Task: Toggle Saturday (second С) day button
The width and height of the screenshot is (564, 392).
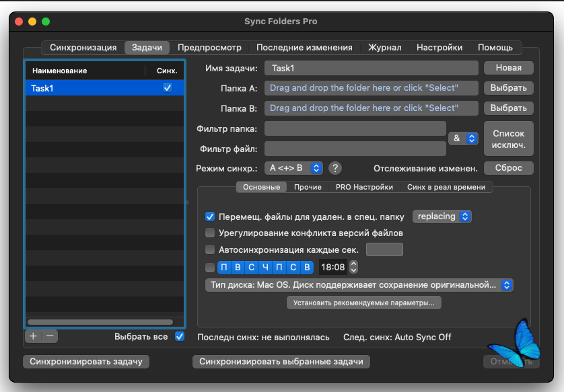Action: pos(293,268)
